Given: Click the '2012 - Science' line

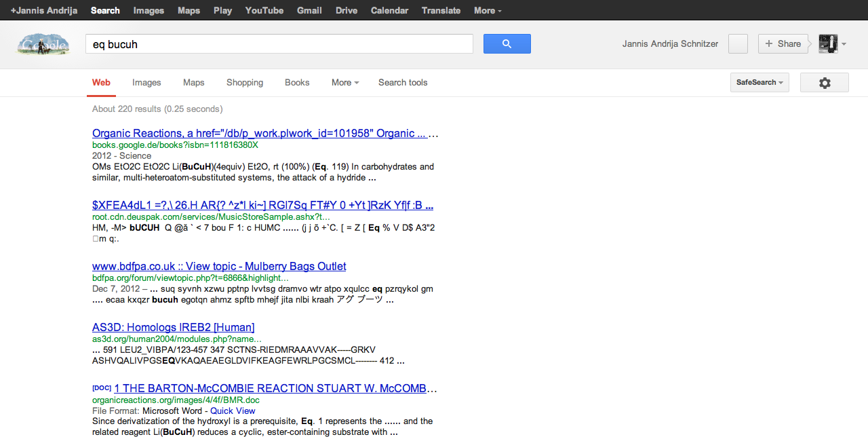Looking at the screenshot, I should pos(121,155).
